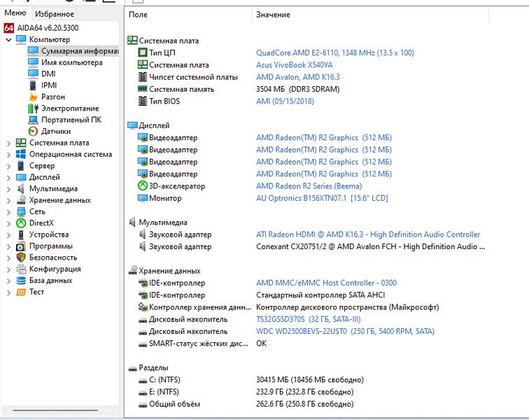Image resolution: width=529 pixels, height=420 pixels.
Task: Open the QuadCore AMD E2-6110 link
Action: [x=335, y=53]
